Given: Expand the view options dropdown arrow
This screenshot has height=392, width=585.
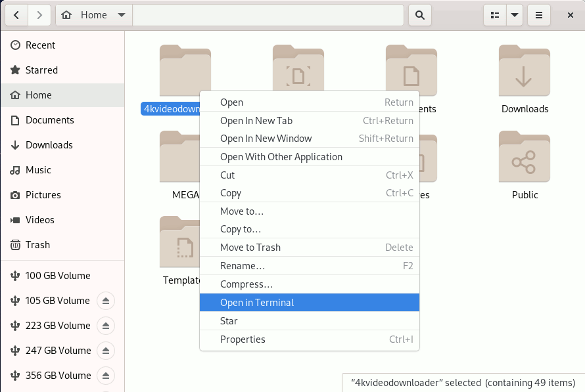Looking at the screenshot, I should pos(515,15).
